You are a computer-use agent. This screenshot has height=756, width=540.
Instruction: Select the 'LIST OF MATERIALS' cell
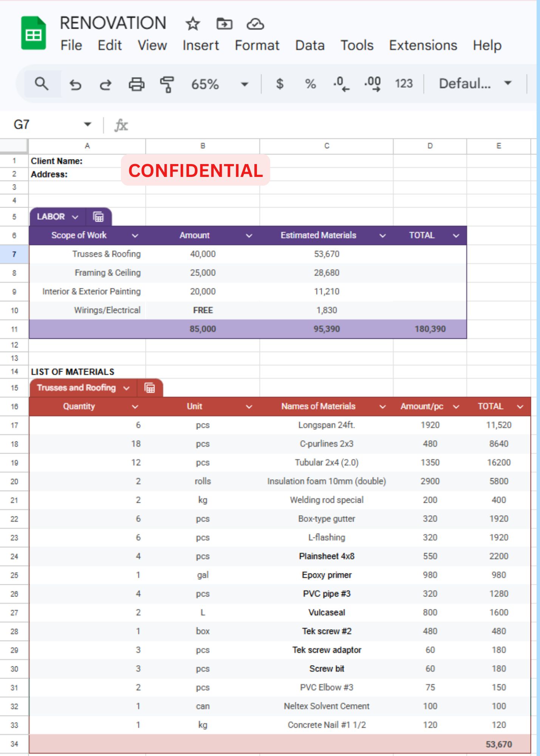(87, 372)
